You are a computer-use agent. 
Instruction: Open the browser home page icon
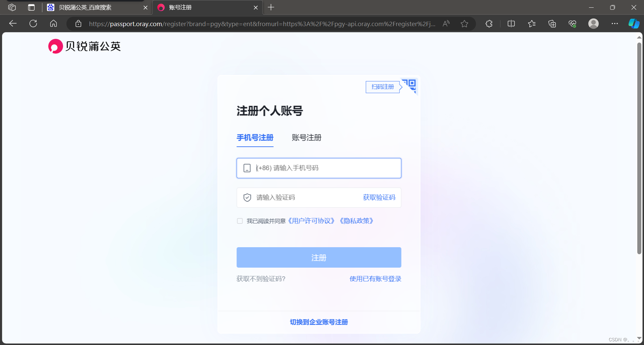53,23
